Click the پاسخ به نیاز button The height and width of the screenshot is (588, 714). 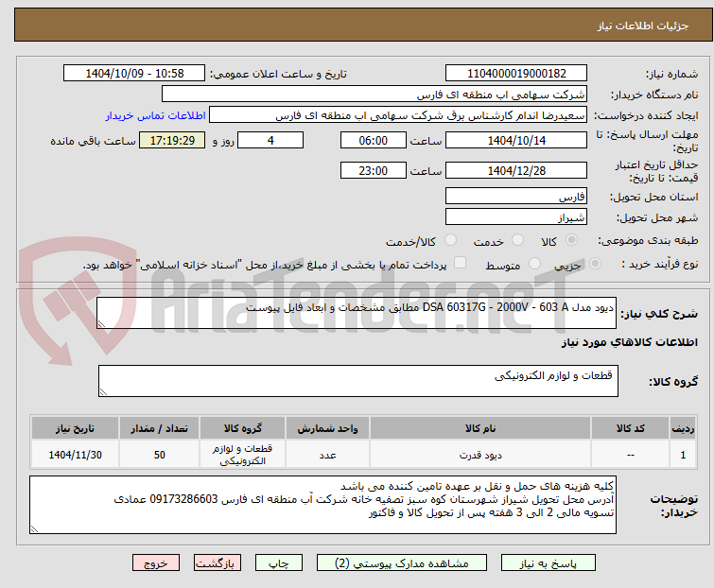click(548, 563)
